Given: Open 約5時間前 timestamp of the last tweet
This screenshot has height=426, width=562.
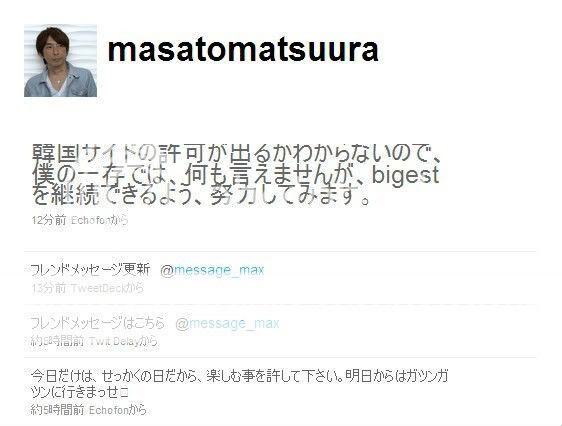Looking at the screenshot, I should pos(57,410).
